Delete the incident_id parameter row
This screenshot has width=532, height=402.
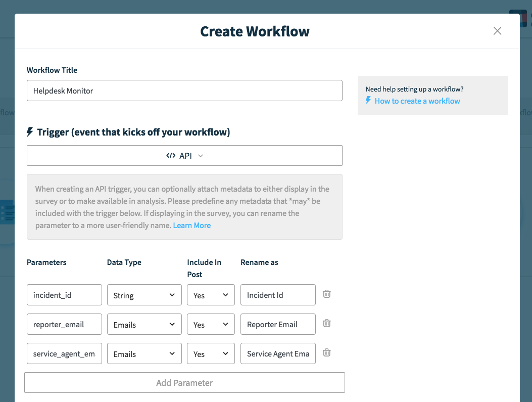(x=327, y=294)
